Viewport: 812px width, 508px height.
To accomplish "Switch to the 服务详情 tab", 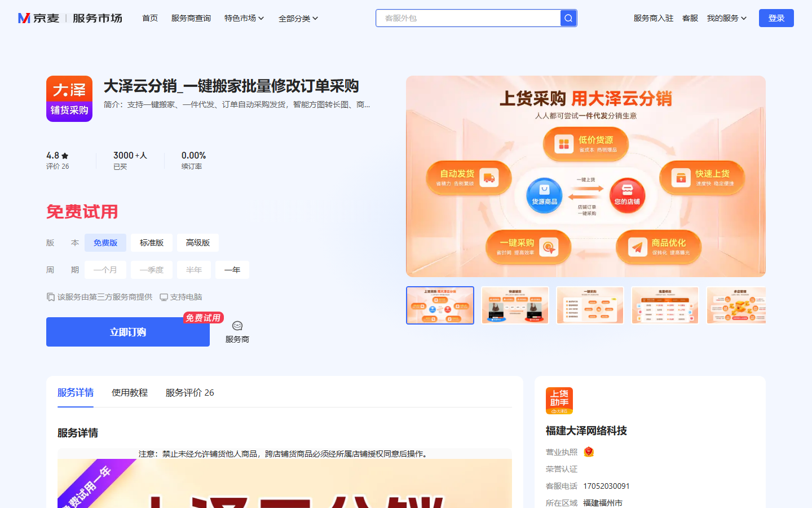I will pyautogui.click(x=76, y=392).
